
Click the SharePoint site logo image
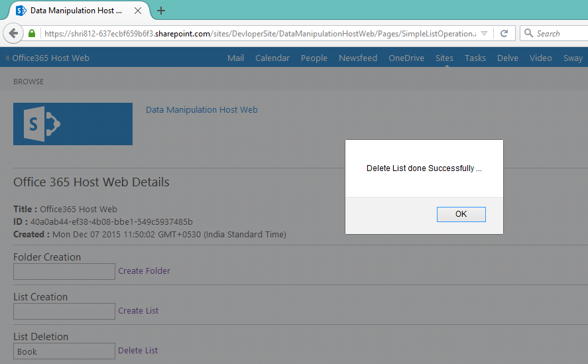73,124
